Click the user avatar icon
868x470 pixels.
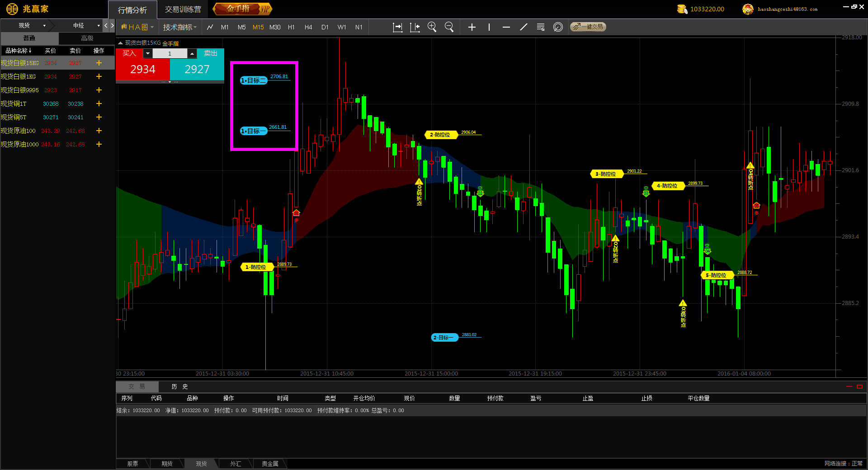pos(748,9)
